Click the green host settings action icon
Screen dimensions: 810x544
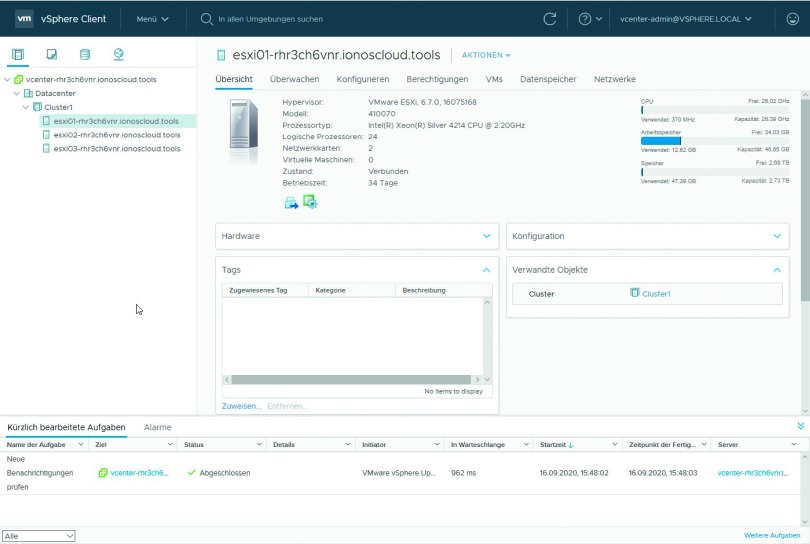310,202
